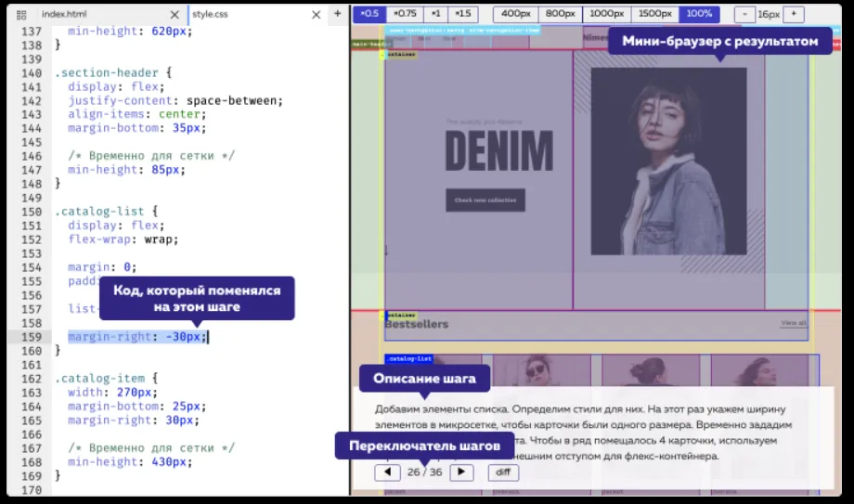Click the 'Check new collection' button in preview

[485, 200]
